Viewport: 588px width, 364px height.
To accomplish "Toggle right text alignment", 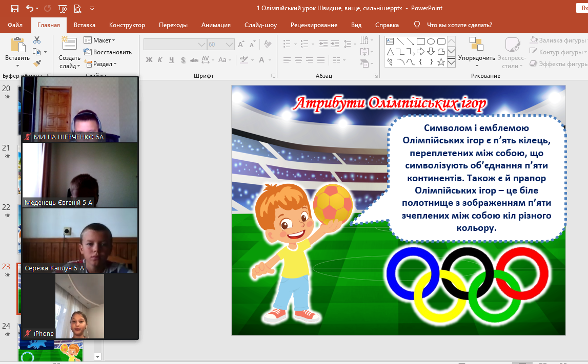I will click(309, 60).
